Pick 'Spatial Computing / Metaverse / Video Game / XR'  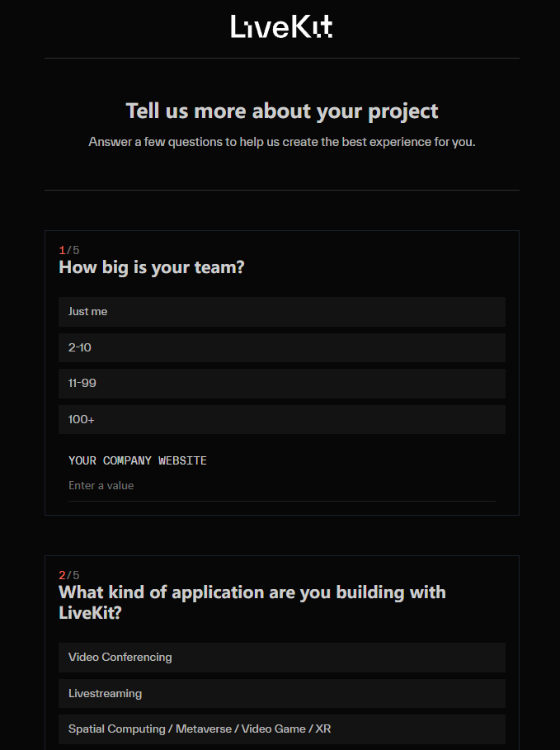(282, 729)
